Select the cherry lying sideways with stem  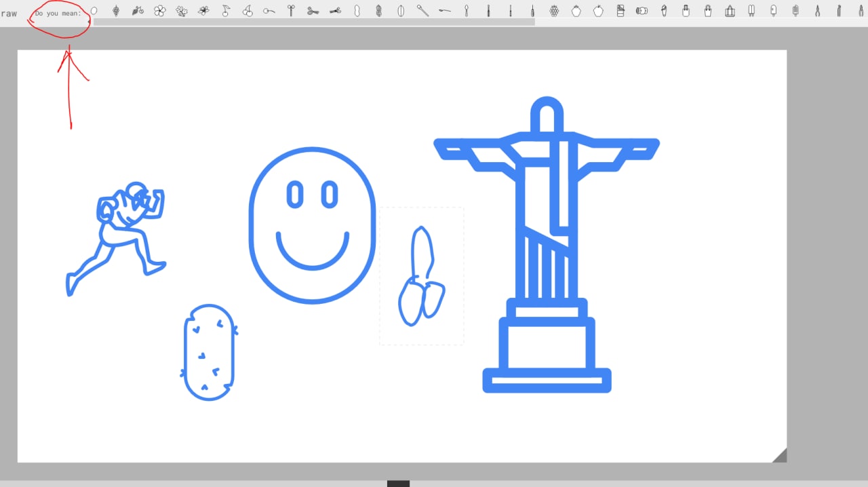pyautogui.click(x=269, y=11)
